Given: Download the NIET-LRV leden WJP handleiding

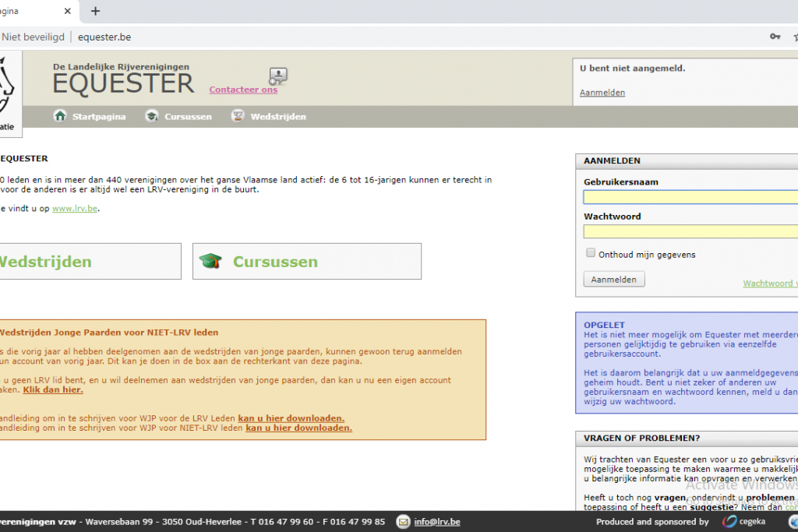Looking at the screenshot, I should click(298, 428).
